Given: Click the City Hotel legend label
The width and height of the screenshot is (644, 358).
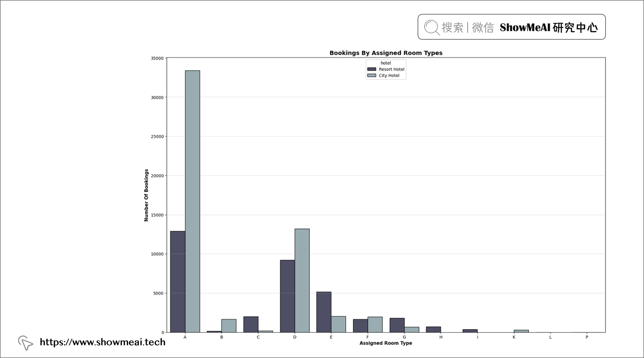Looking at the screenshot, I should (x=389, y=76).
